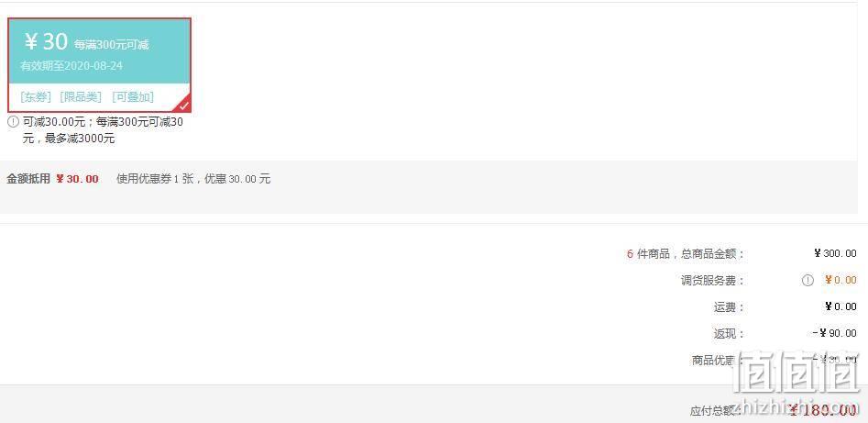Click the [东券] tag on the coupon
The width and height of the screenshot is (868, 423).
(x=36, y=97)
